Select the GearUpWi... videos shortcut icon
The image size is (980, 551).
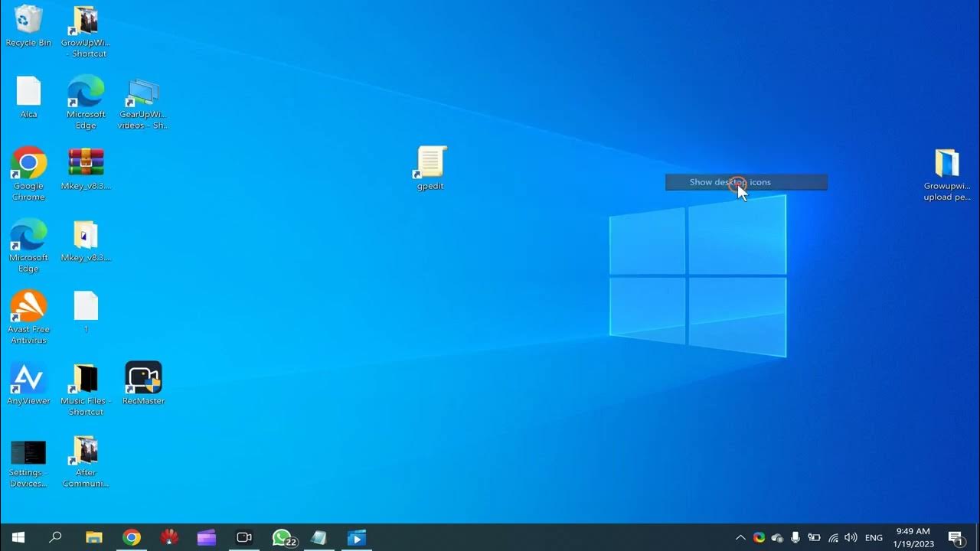click(143, 103)
